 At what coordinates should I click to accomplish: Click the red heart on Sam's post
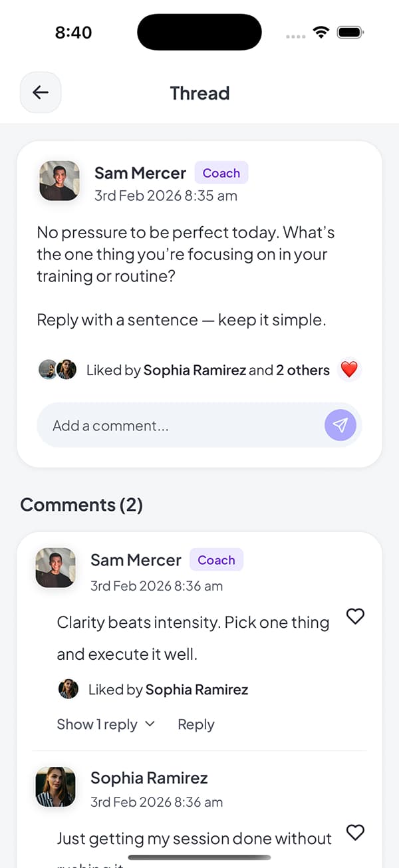click(x=349, y=370)
